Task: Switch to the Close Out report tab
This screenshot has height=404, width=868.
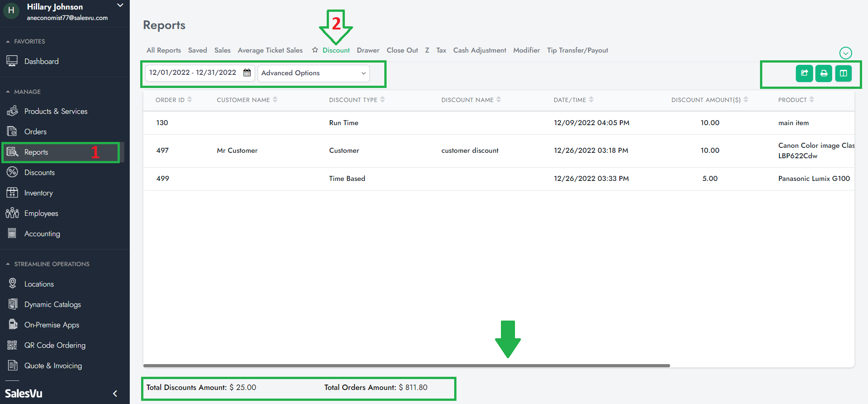Action: click(402, 50)
